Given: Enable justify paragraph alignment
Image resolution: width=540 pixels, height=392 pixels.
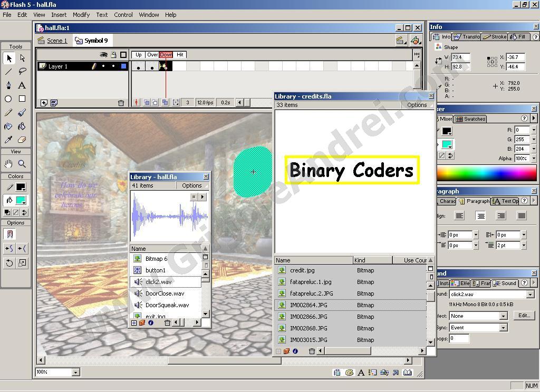Looking at the screenshot, I should 522,216.
